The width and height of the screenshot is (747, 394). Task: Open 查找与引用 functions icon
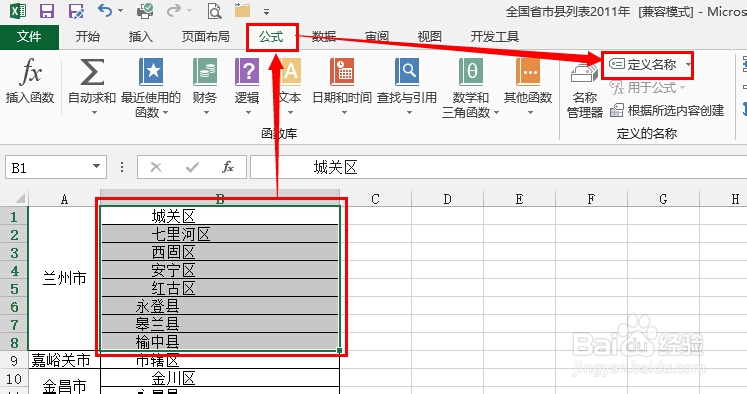point(407,72)
